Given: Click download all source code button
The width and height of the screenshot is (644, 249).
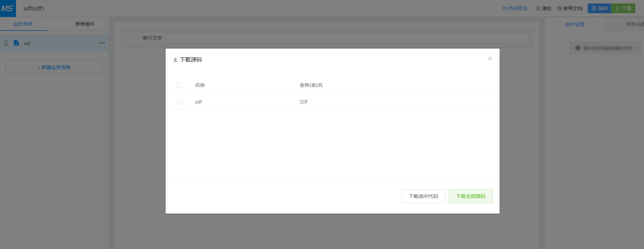Looking at the screenshot, I should [x=470, y=196].
